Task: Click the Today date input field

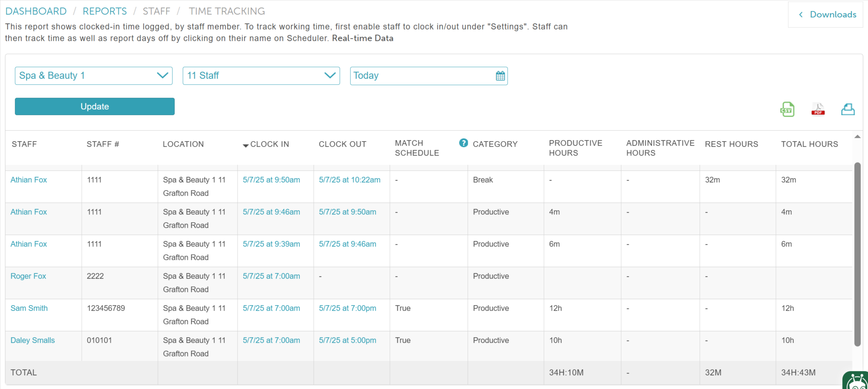Action: [x=421, y=76]
